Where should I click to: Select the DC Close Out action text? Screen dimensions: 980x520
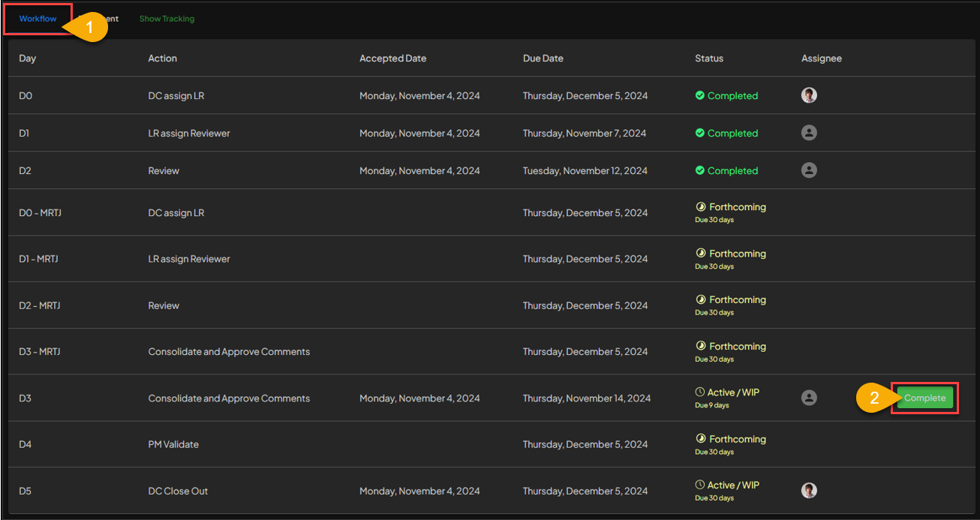(178, 491)
